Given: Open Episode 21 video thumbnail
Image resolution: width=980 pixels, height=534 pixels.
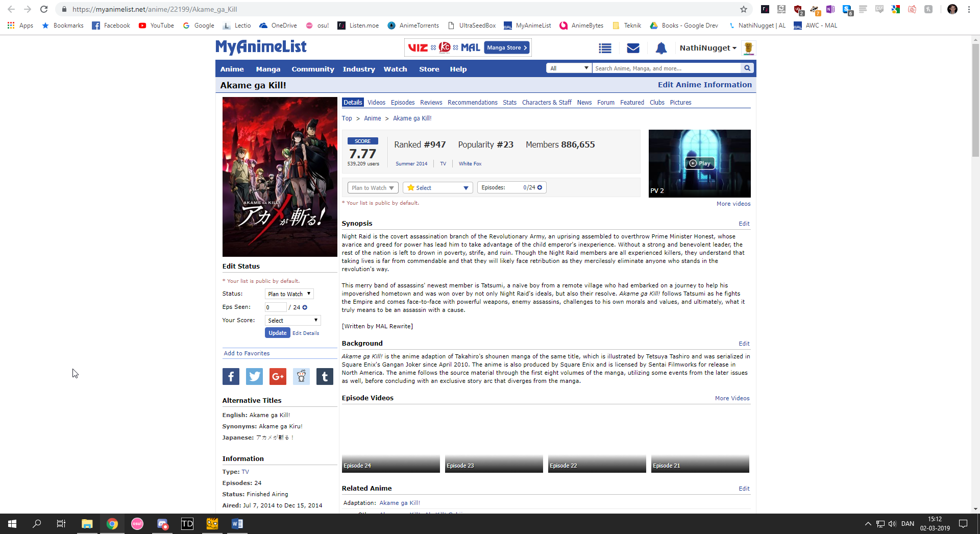Looking at the screenshot, I should coord(700,440).
